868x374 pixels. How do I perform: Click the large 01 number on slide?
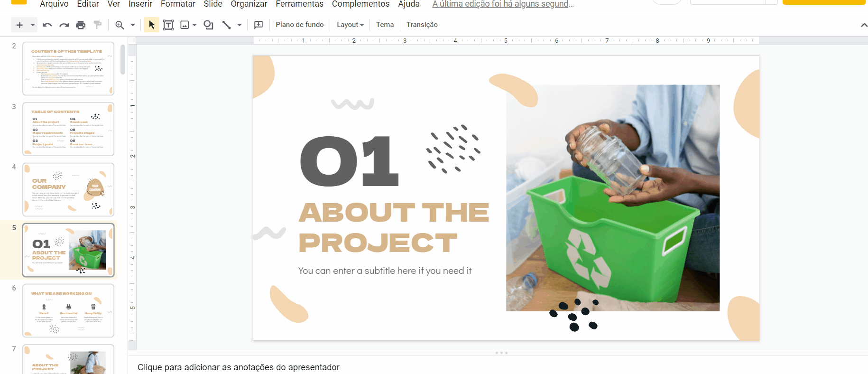[350, 161]
